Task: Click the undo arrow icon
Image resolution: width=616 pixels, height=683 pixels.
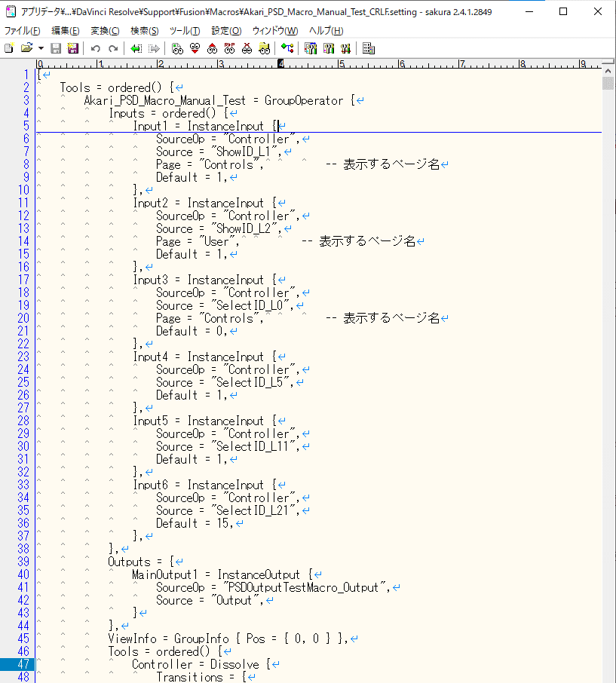Action: (x=96, y=48)
